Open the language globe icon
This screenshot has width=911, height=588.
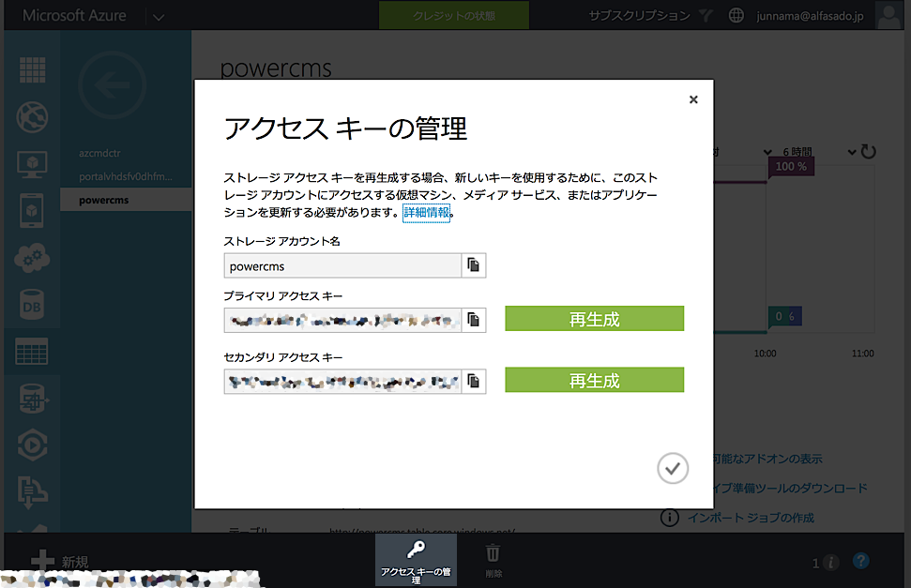tap(736, 16)
